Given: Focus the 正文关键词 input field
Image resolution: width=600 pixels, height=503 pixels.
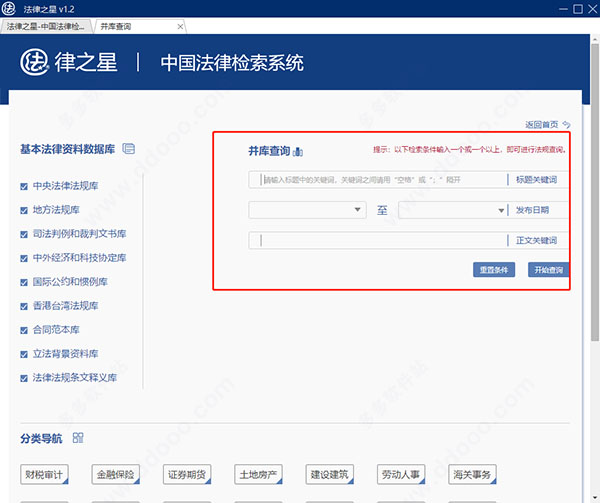Looking at the screenshot, I should tap(378, 240).
